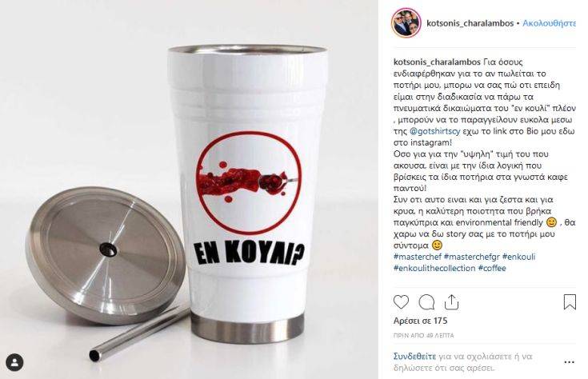Open comments with the speech bubble icon
This screenshot has width=588, height=379.
(x=426, y=302)
